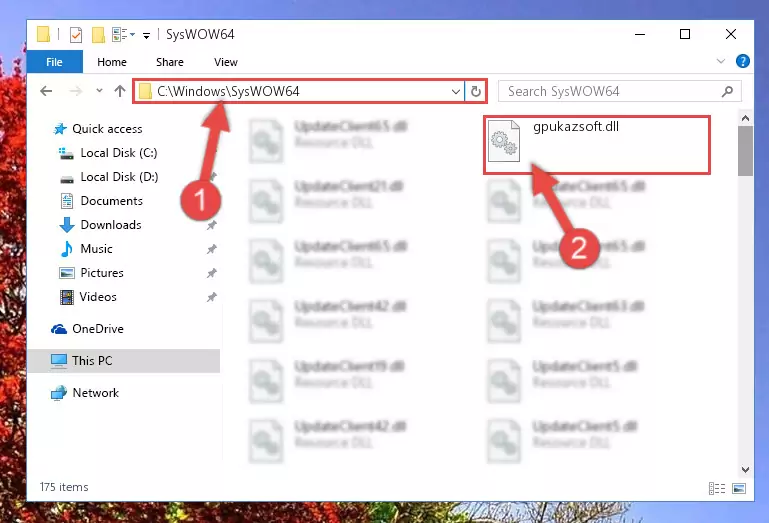Refresh the SysWOW64 folder view
769x523 pixels.
tap(476, 91)
